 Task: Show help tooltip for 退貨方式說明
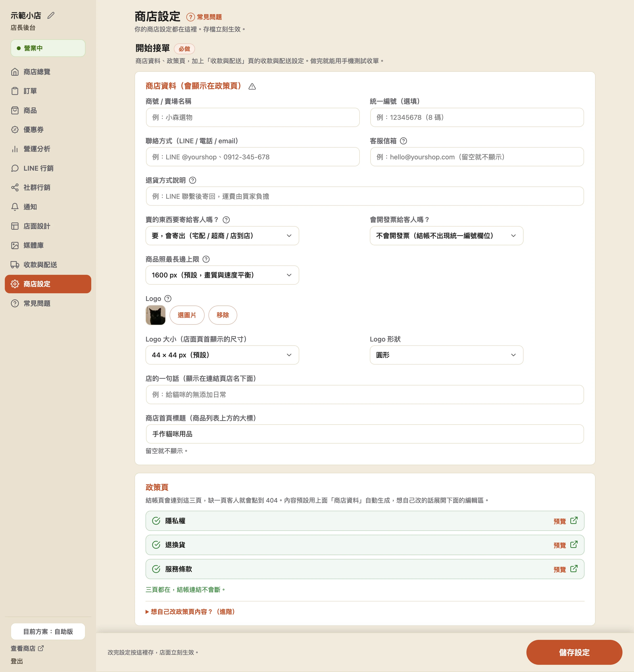pyautogui.click(x=193, y=180)
